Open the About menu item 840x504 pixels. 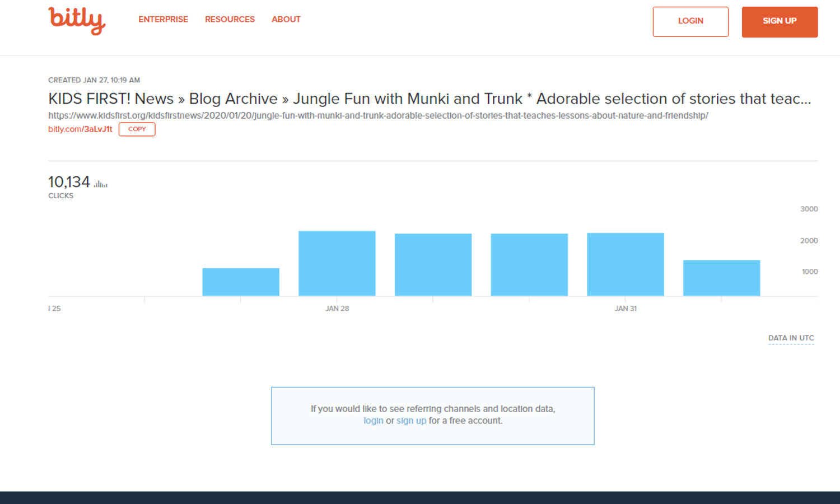pos(286,19)
